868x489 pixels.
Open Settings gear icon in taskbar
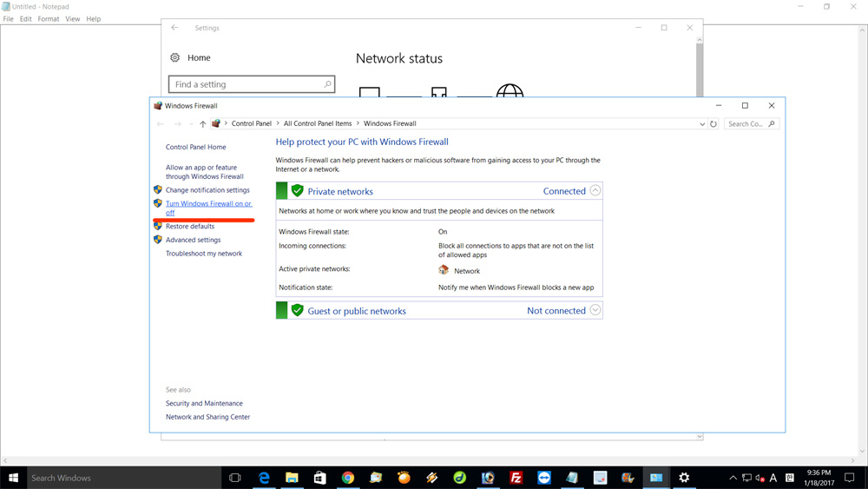pyautogui.click(x=684, y=478)
